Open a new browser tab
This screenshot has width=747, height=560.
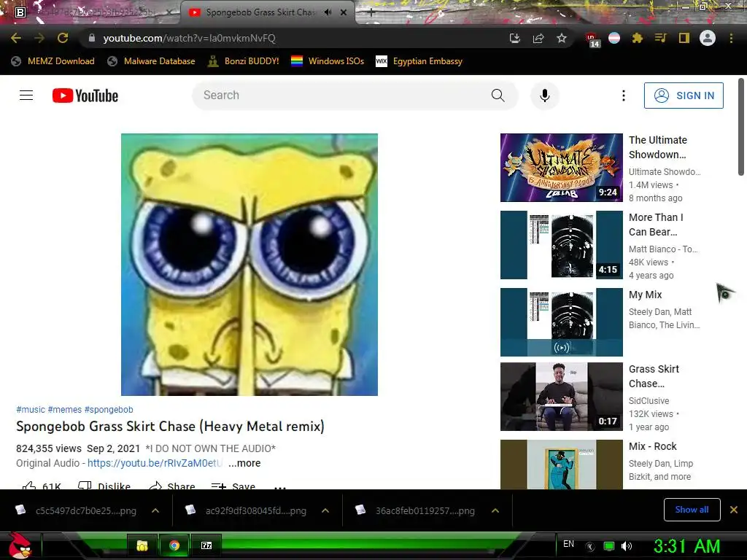[371, 13]
